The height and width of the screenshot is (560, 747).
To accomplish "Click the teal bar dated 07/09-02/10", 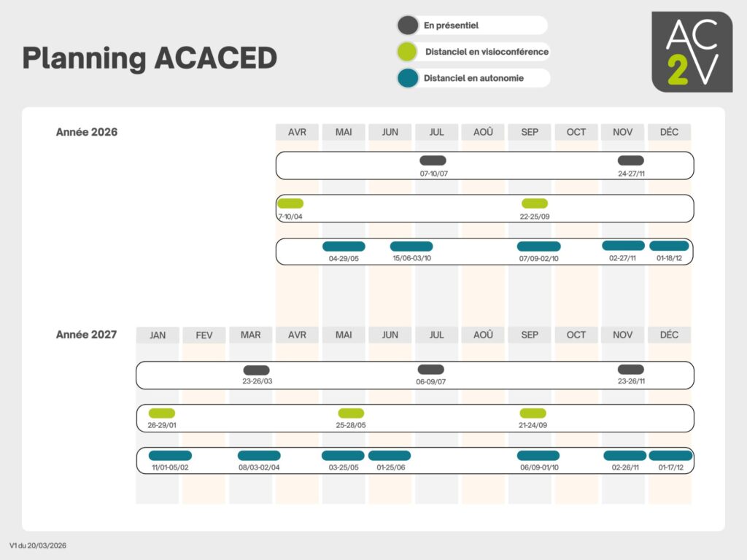I will (x=538, y=246).
